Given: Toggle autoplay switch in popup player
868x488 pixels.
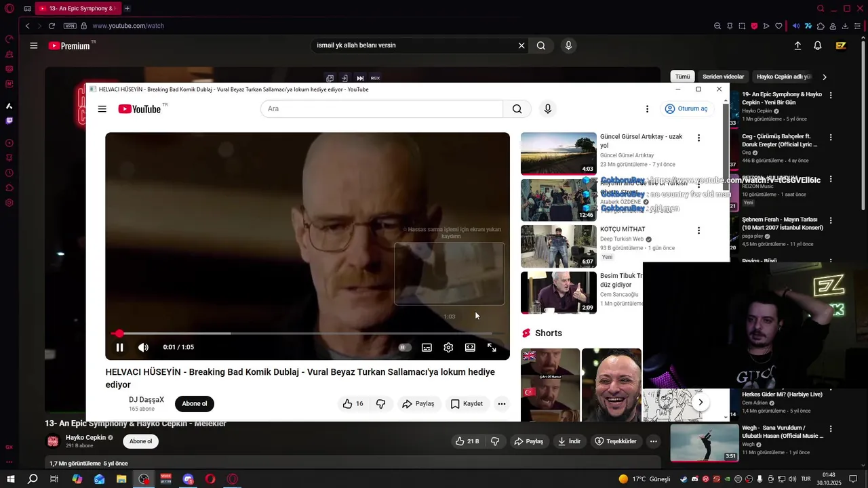Looking at the screenshot, I should pyautogui.click(x=405, y=347).
